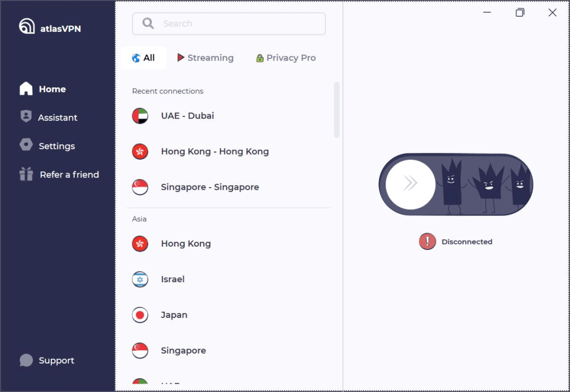Click the Israel flag icon
Viewport: 570px width, 392px height.
[x=140, y=280]
